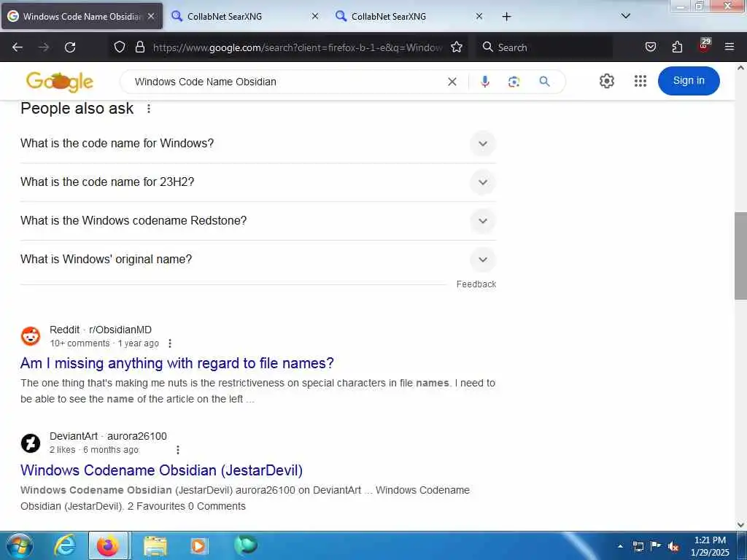This screenshot has height=560, width=747.
Task: Click 'Reddit · r/ObsidianMD' source text
Action: [101, 330]
